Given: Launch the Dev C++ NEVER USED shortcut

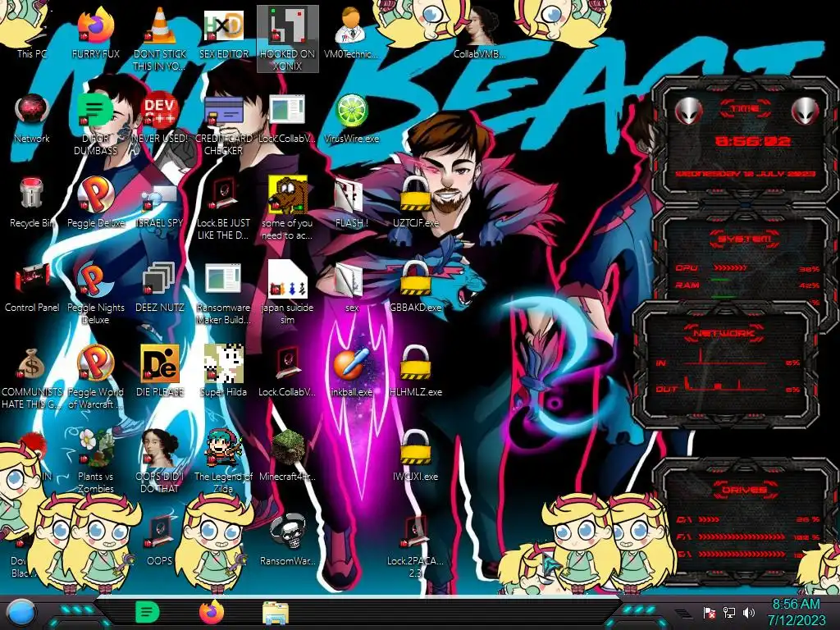Looking at the screenshot, I should [160, 118].
